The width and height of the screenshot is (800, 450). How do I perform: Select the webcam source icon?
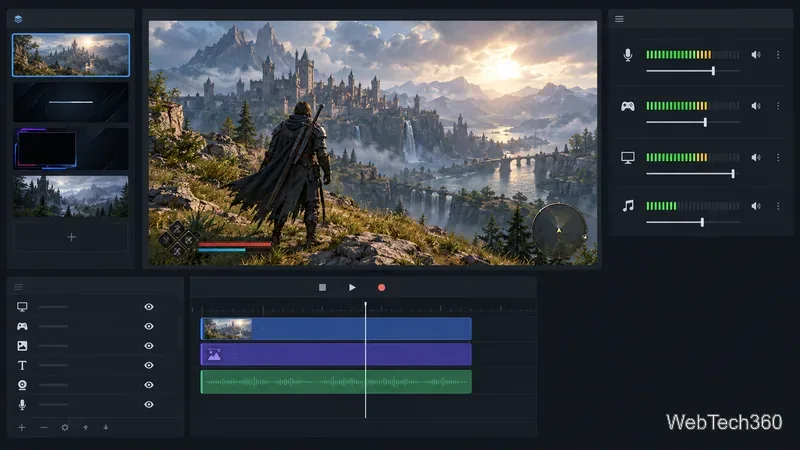click(22, 385)
